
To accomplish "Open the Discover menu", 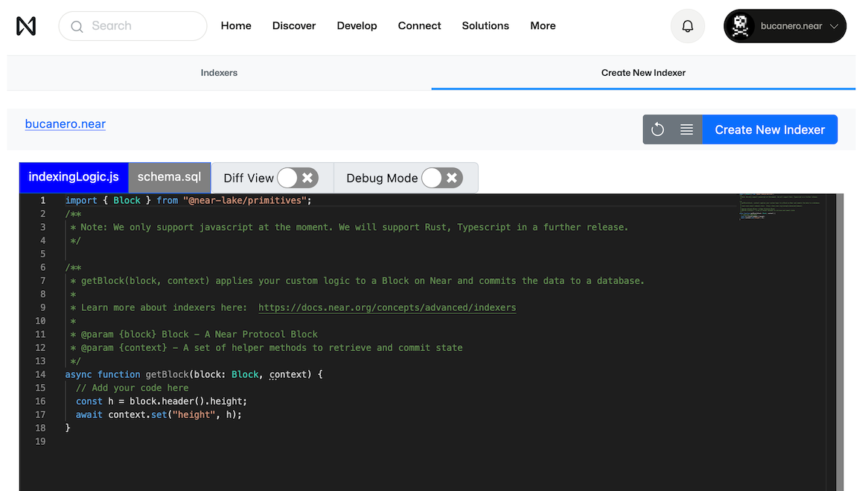I will pyautogui.click(x=294, y=26).
